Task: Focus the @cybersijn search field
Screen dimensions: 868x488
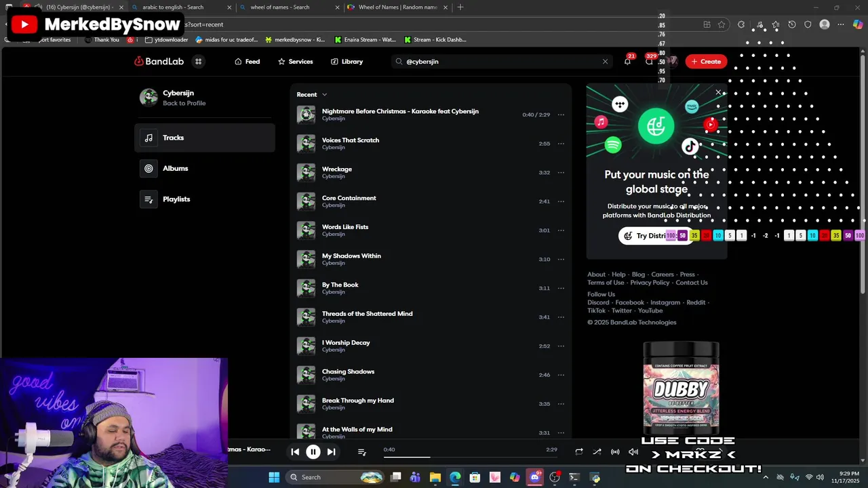Action: coord(502,62)
